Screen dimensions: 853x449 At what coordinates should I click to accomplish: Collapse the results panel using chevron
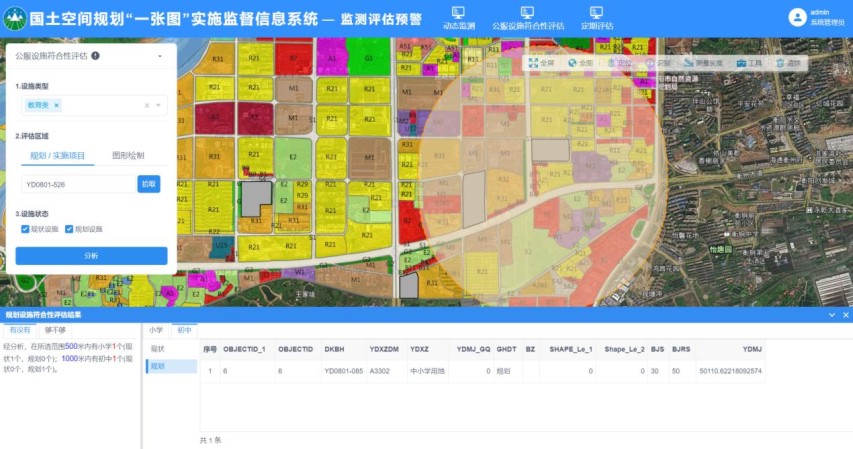831,315
